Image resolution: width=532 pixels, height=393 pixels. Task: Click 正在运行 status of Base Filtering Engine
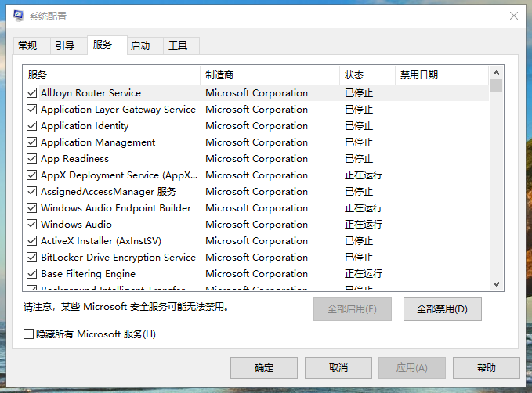point(364,274)
